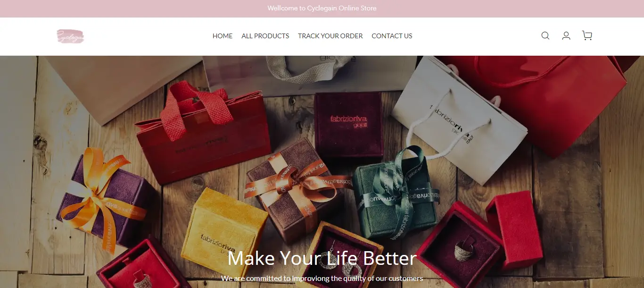Screen dimensions: 644x288
Task: Open the search magnifier icon
Action: click(x=545, y=36)
